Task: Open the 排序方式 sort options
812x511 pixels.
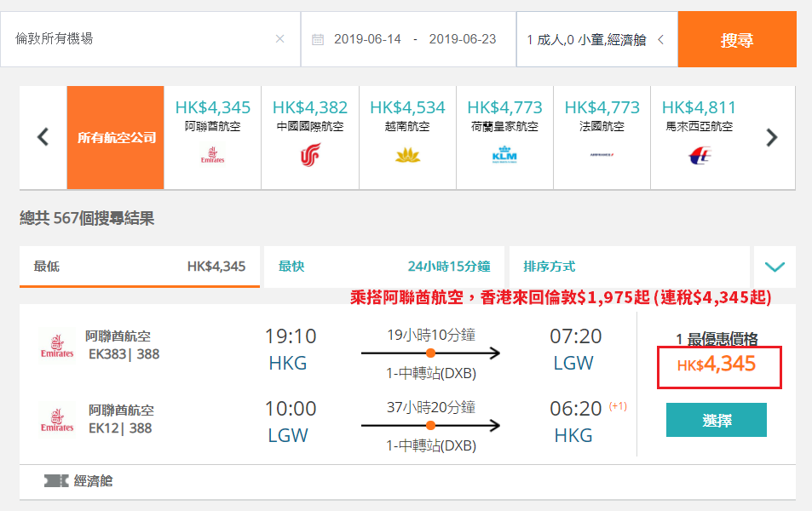Action: coord(629,267)
